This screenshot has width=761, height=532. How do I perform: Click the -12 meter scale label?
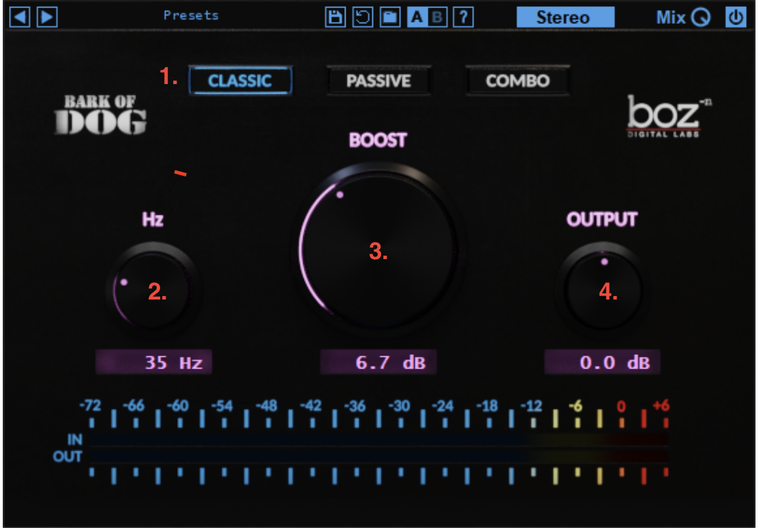click(532, 405)
